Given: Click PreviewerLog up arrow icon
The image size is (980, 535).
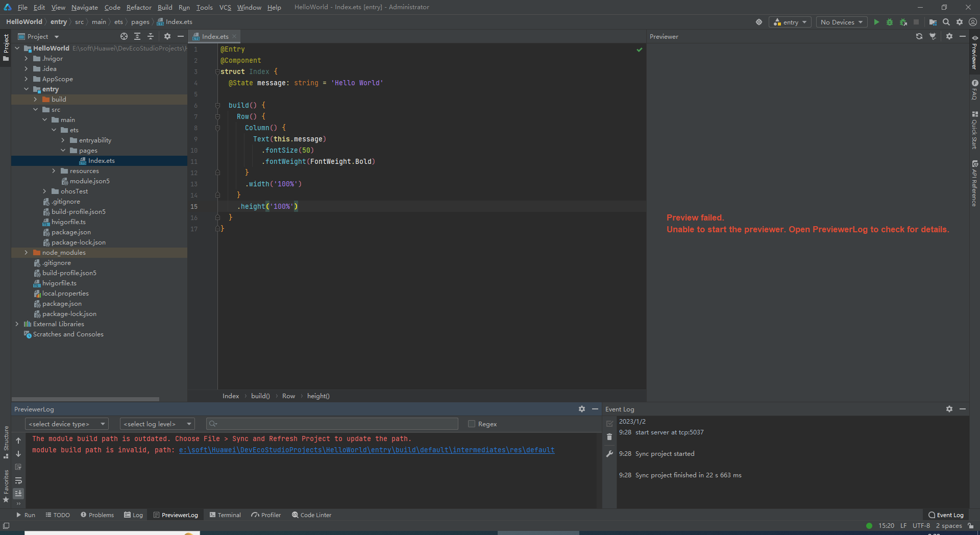Looking at the screenshot, I should tap(18, 440).
